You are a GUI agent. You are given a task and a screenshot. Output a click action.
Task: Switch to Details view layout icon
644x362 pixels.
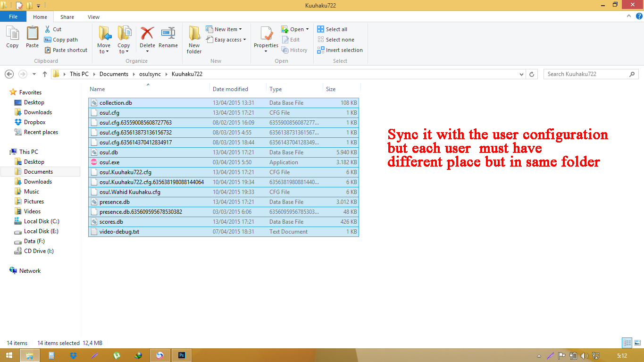(627, 343)
